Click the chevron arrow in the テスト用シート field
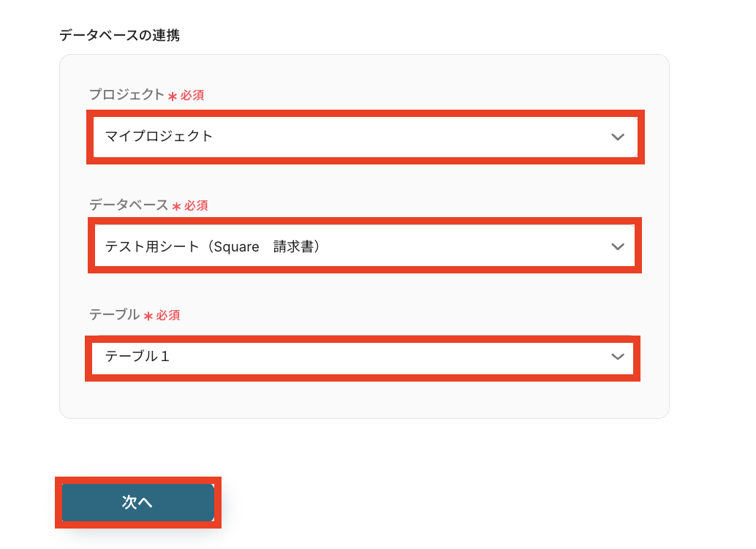Screen dimensions: 756x549 point(618,247)
